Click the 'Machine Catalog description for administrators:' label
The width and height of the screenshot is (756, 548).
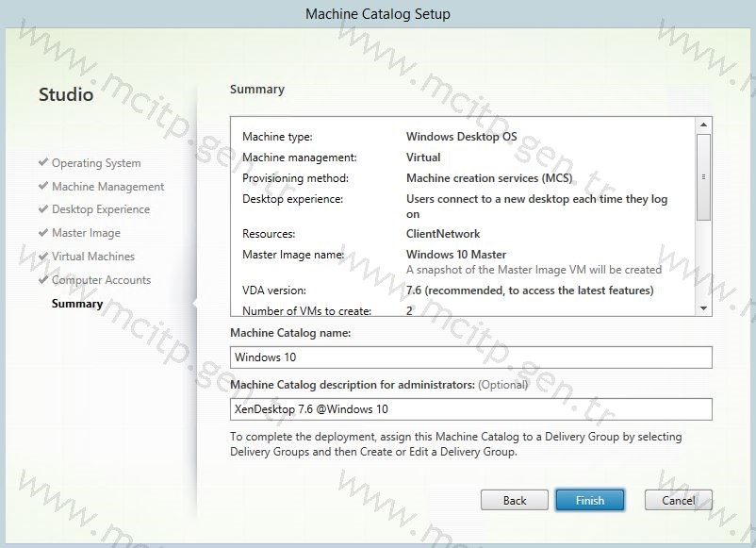click(x=353, y=385)
